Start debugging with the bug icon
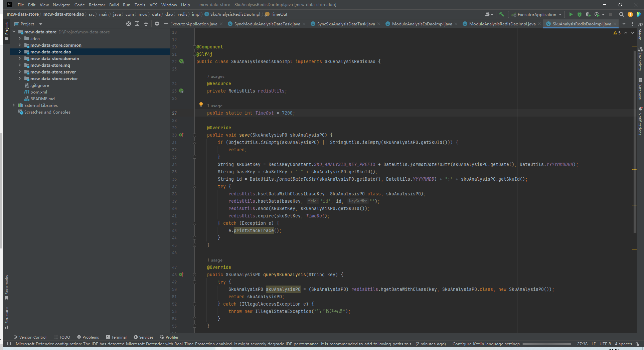Image resolution: width=644 pixels, height=350 pixels. (x=580, y=14)
